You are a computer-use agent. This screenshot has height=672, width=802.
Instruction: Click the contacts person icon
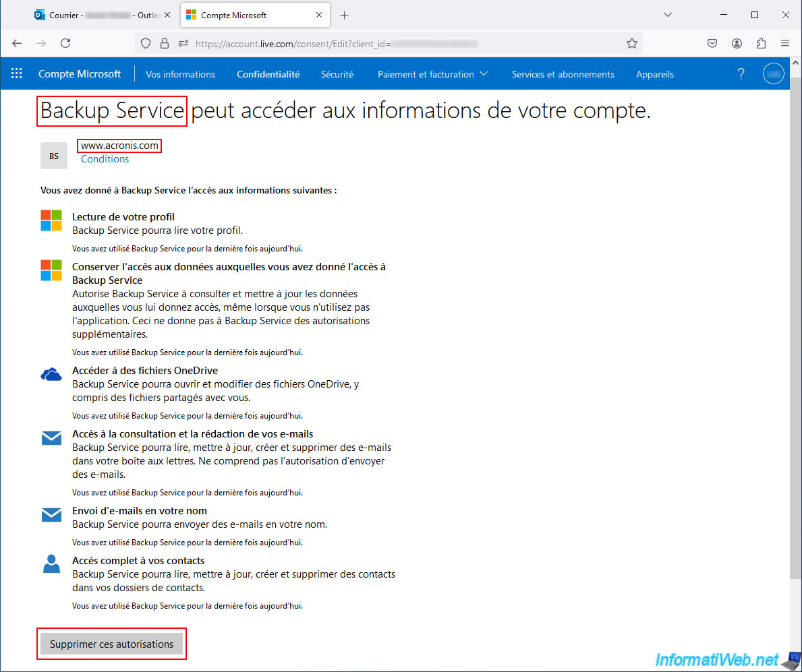click(51, 563)
